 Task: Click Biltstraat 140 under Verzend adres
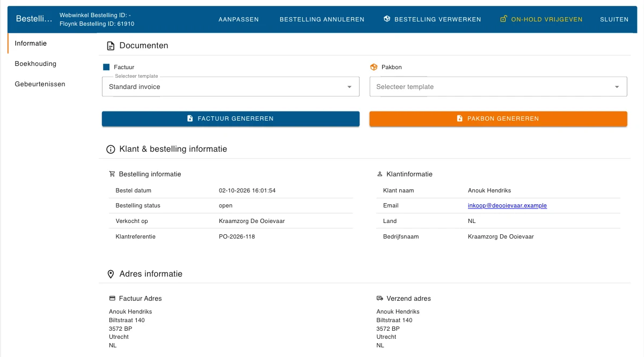[394, 320]
